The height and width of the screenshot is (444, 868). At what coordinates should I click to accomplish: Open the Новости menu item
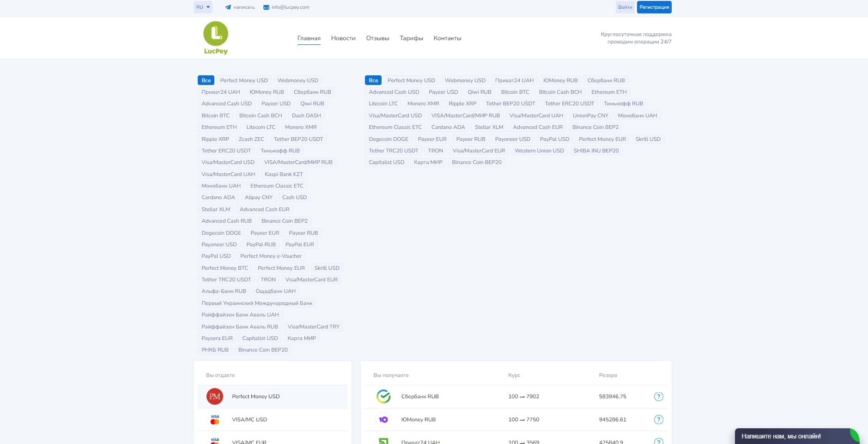tap(343, 38)
